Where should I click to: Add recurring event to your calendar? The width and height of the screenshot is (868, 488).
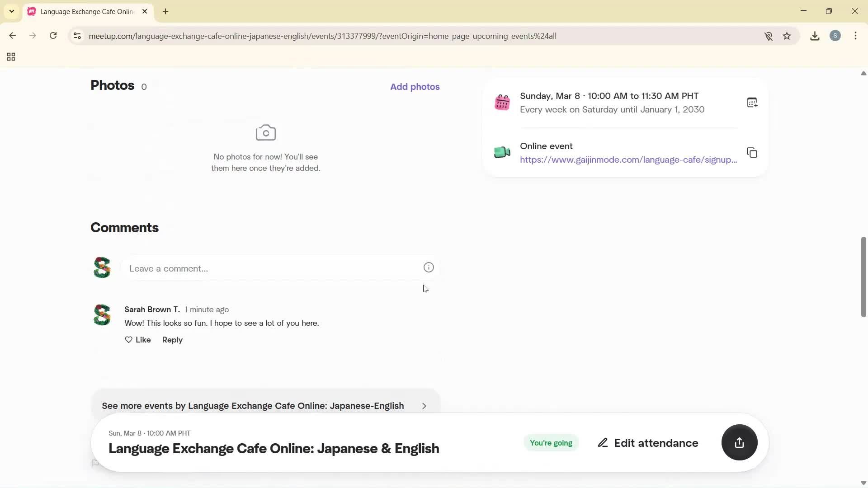point(752,102)
